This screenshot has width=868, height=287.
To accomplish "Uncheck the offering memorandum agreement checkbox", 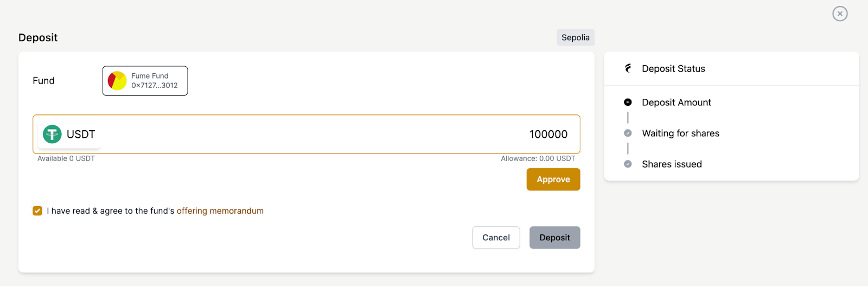I will tap(37, 211).
